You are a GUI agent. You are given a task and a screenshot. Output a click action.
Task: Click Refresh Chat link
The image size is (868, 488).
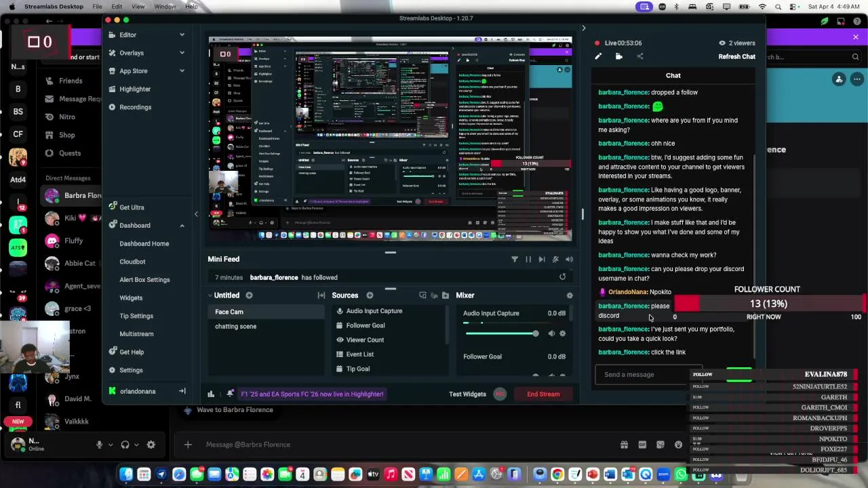[736, 57]
